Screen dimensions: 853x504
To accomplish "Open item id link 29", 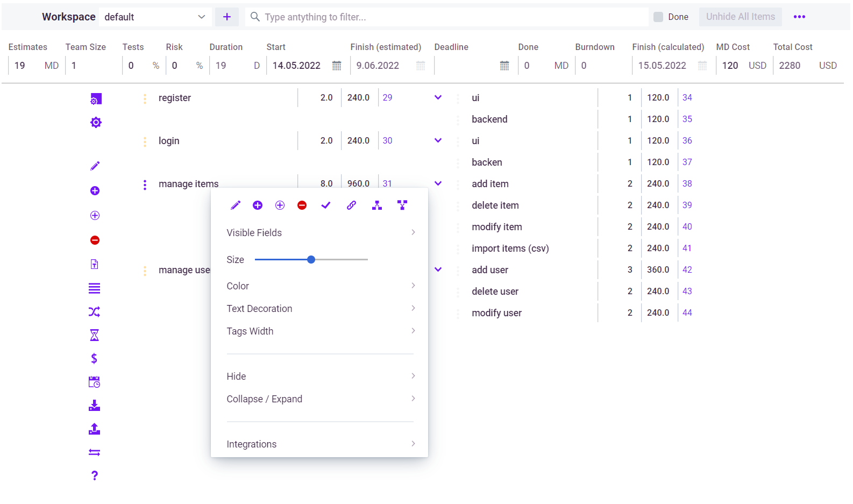I will [388, 97].
